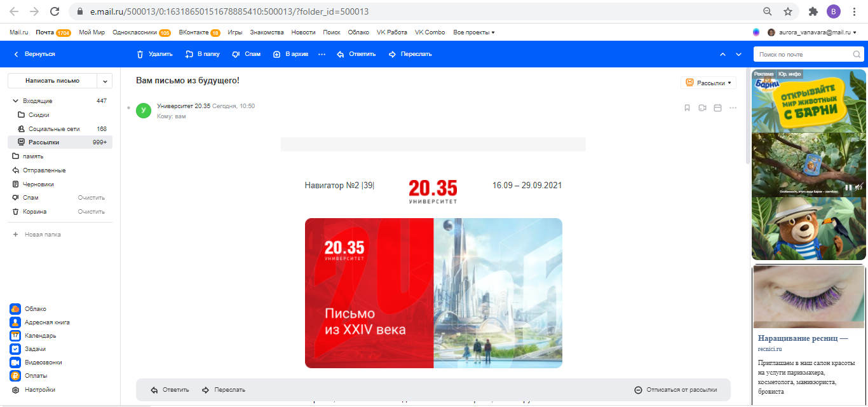Open the Оплаты payments icon
This screenshot has width=868, height=407.
(15, 376)
